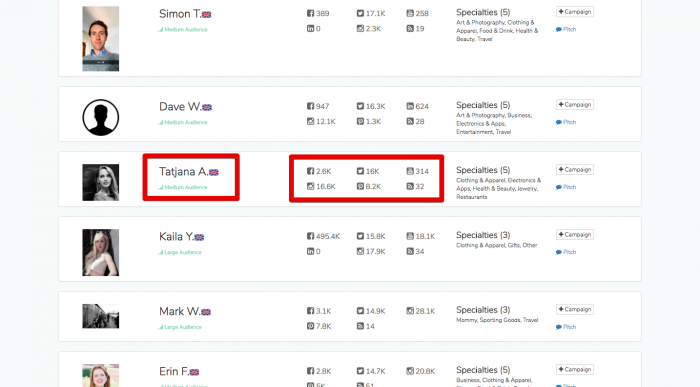
Task: Add Simon T. to a Campaign
Action: point(575,12)
